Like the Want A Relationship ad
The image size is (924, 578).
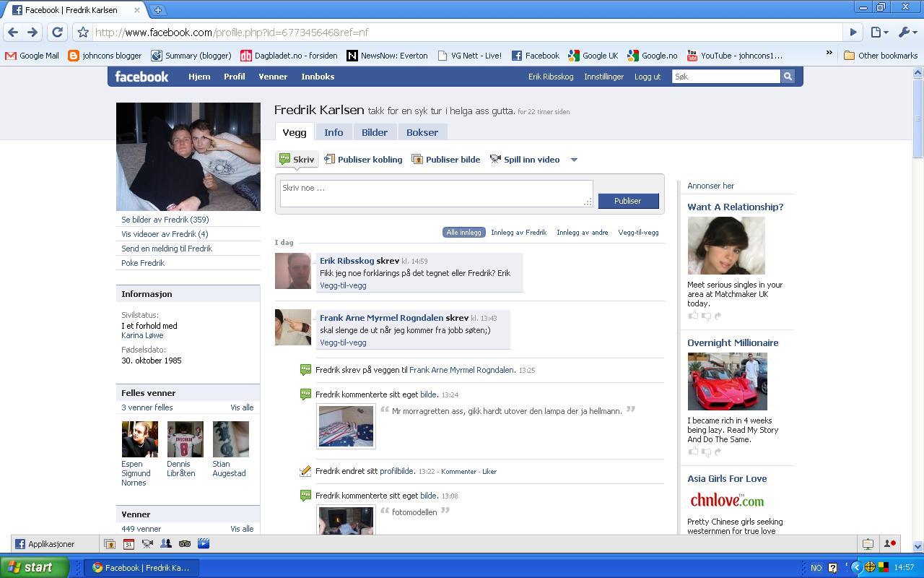[x=693, y=316]
